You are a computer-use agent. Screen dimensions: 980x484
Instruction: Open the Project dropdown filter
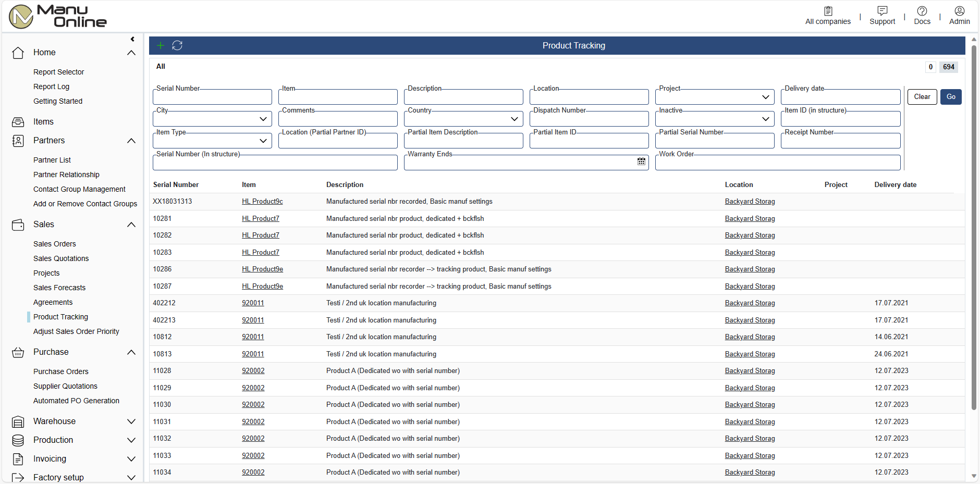click(x=765, y=97)
